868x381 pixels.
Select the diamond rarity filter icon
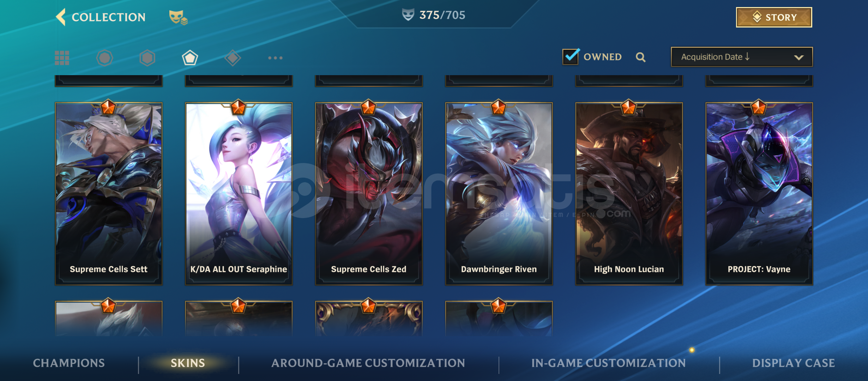233,58
